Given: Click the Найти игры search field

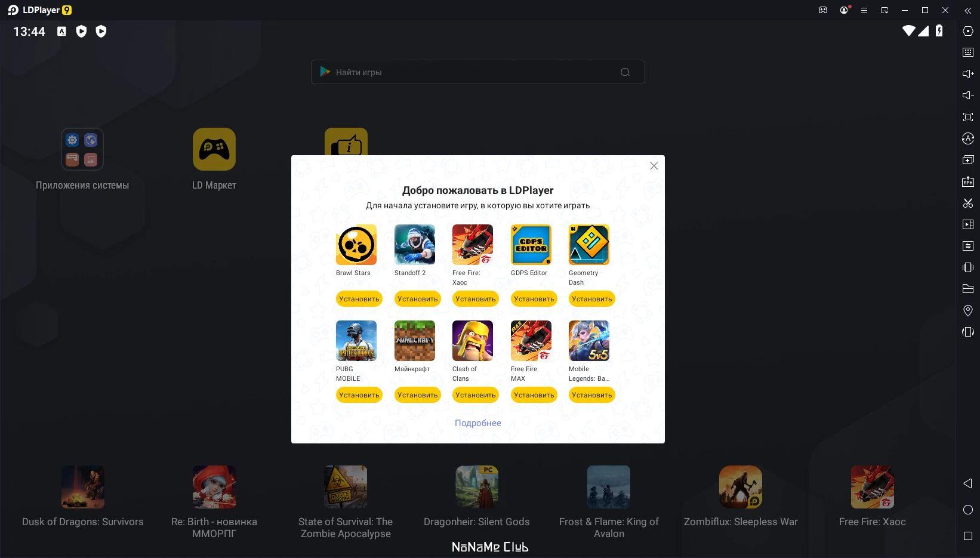Looking at the screenshot, I should [477, 72].
